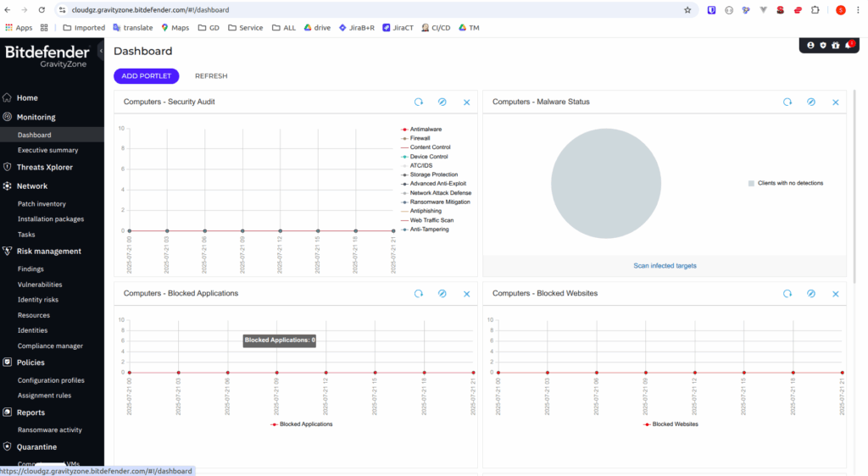Open the Bitwarden extension icon

712,10
